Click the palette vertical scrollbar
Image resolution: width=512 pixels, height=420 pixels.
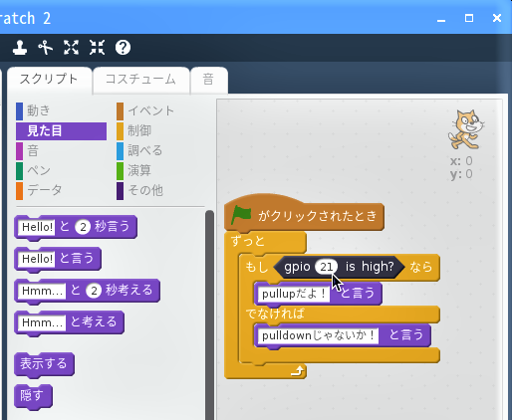pyautogui.click(x=209, y=315)
